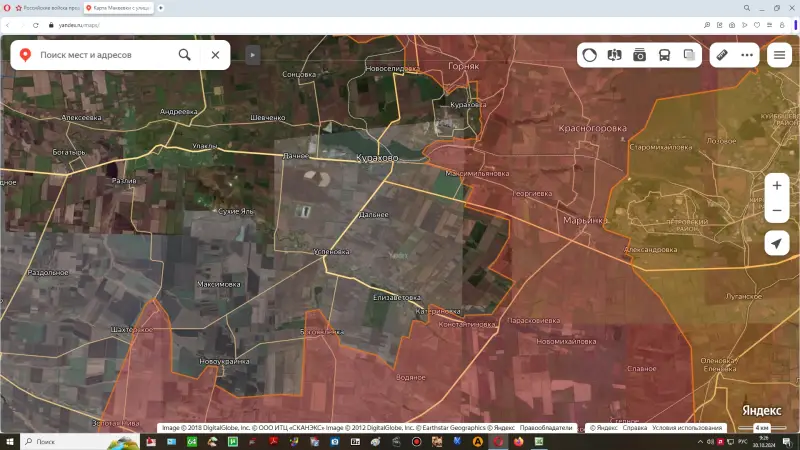Select the ruler distance tool
The height and width of the screenshot is (450, 800).
[722, 55]
